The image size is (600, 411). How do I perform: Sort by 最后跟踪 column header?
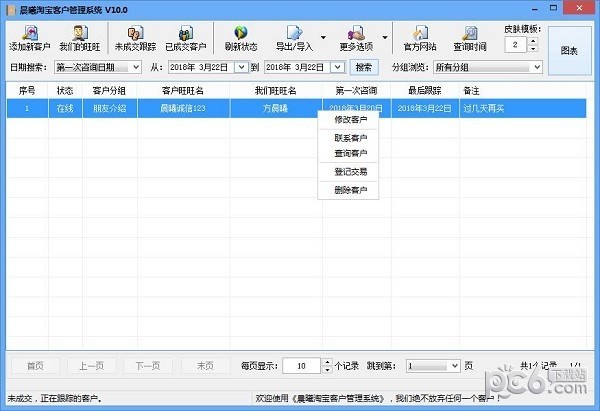coord(425,91)
